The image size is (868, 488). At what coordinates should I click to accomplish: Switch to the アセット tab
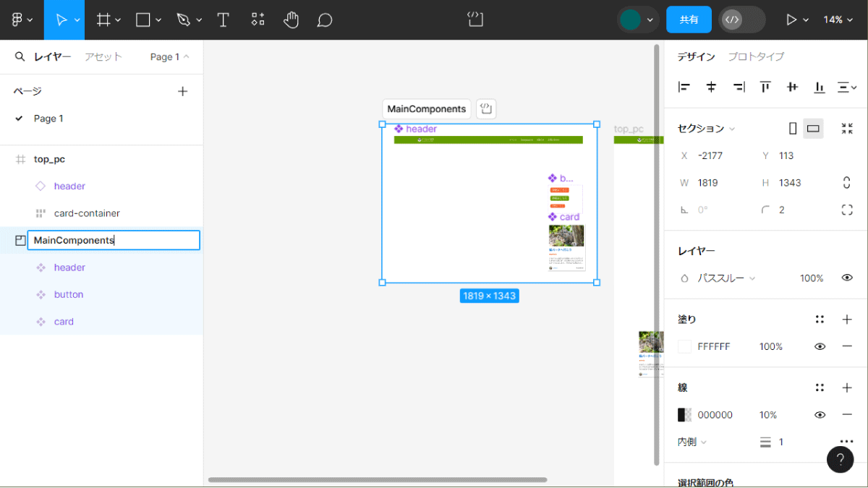point(103,56)
